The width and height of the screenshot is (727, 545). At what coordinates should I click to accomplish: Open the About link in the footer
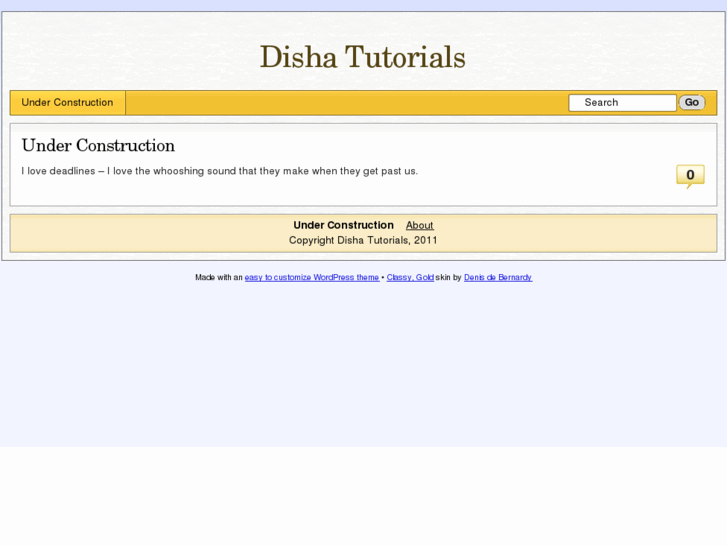(x=420, y=225)
